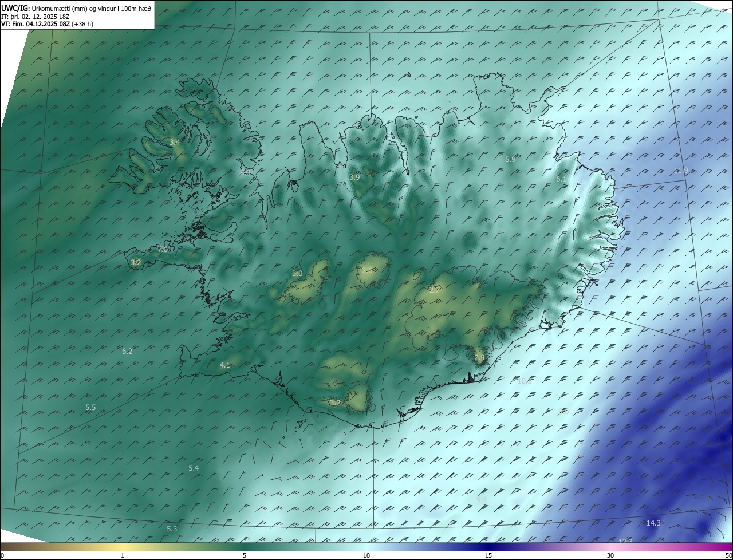Click the 6.1 value in the northeast

(561, 179)
